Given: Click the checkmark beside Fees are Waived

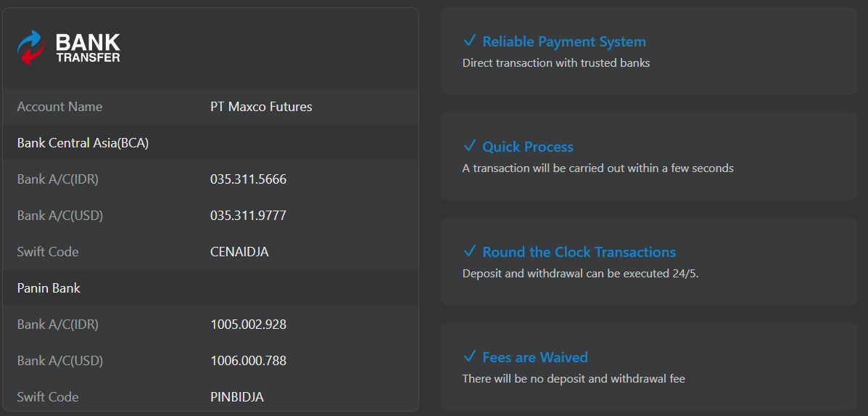Looking at the screenshot, I should click(x=469, y=356).
